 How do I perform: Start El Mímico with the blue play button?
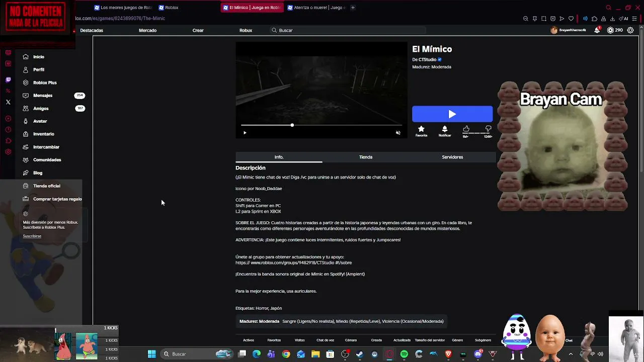[452, 114]
